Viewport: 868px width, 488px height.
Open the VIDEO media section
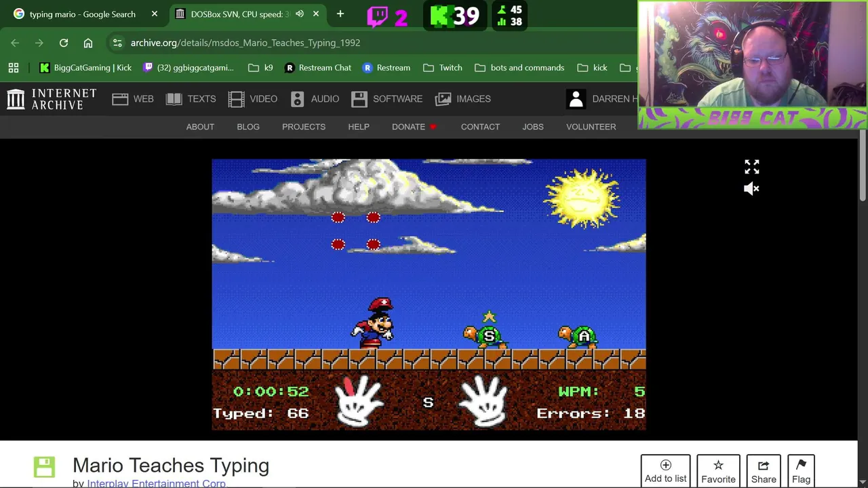click(253, 99)
